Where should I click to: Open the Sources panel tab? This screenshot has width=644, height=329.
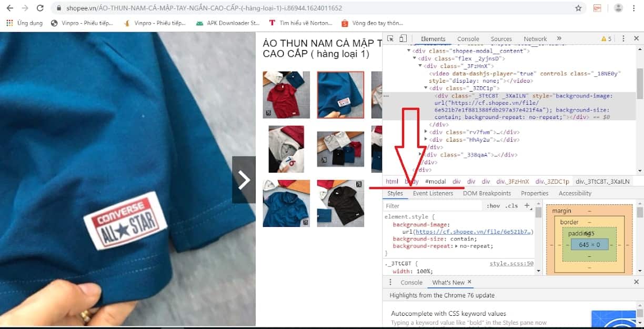click(501, 39)
